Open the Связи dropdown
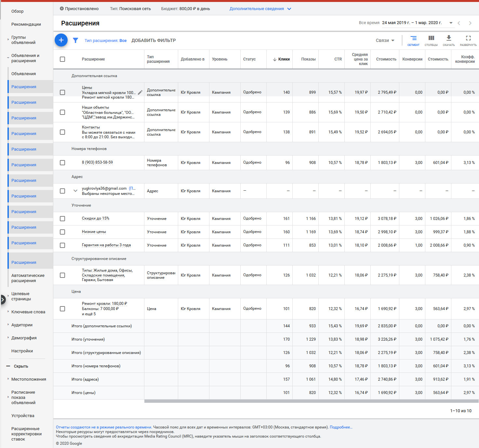 click(385, 40)
